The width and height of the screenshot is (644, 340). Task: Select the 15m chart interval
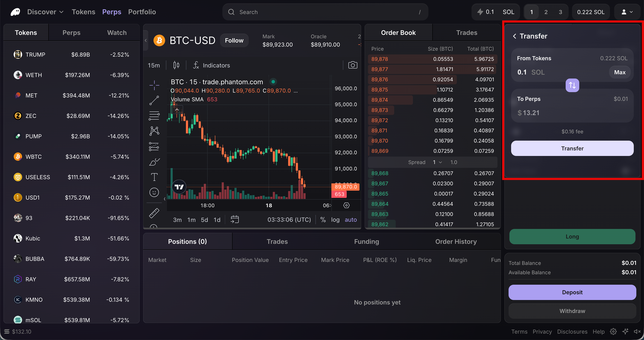154,65
